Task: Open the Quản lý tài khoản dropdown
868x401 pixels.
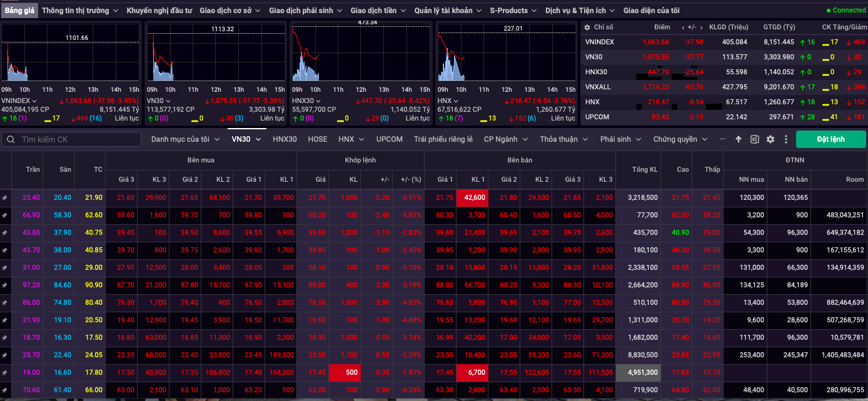Action: 448,11
